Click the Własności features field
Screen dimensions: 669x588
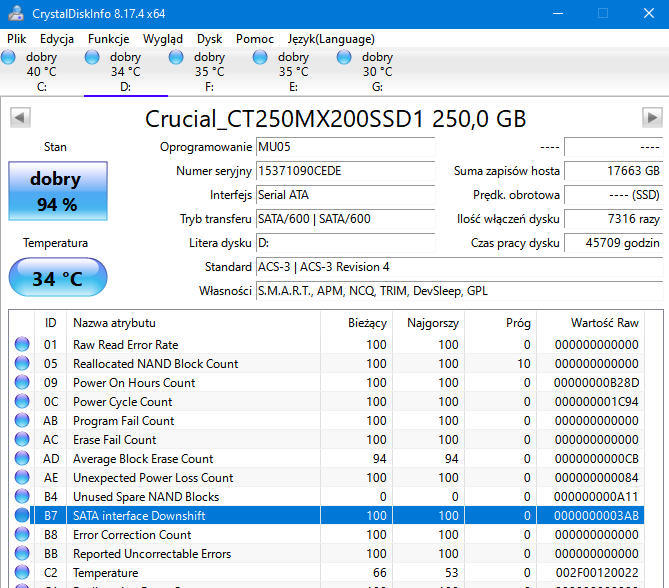pos(460,291)
